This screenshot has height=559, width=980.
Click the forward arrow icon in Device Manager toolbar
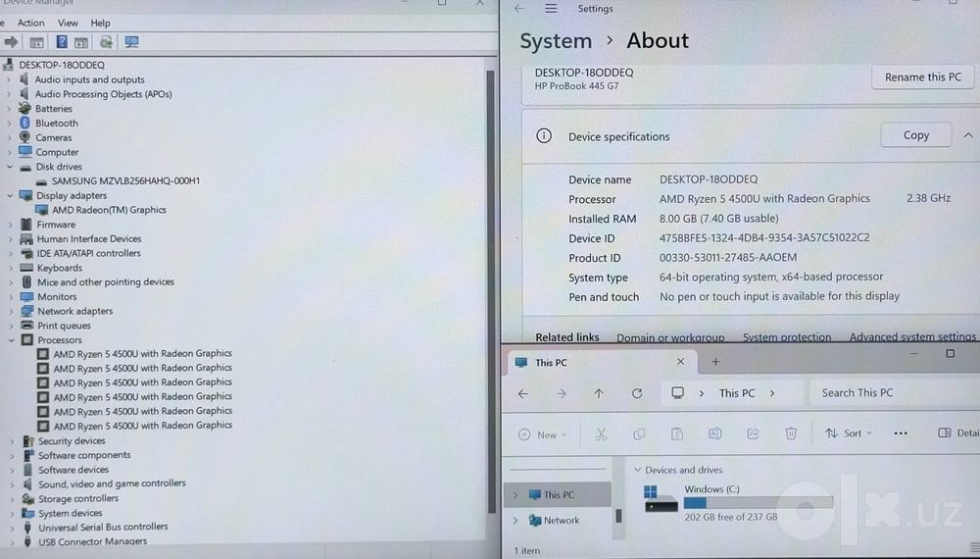coord(11,42)
